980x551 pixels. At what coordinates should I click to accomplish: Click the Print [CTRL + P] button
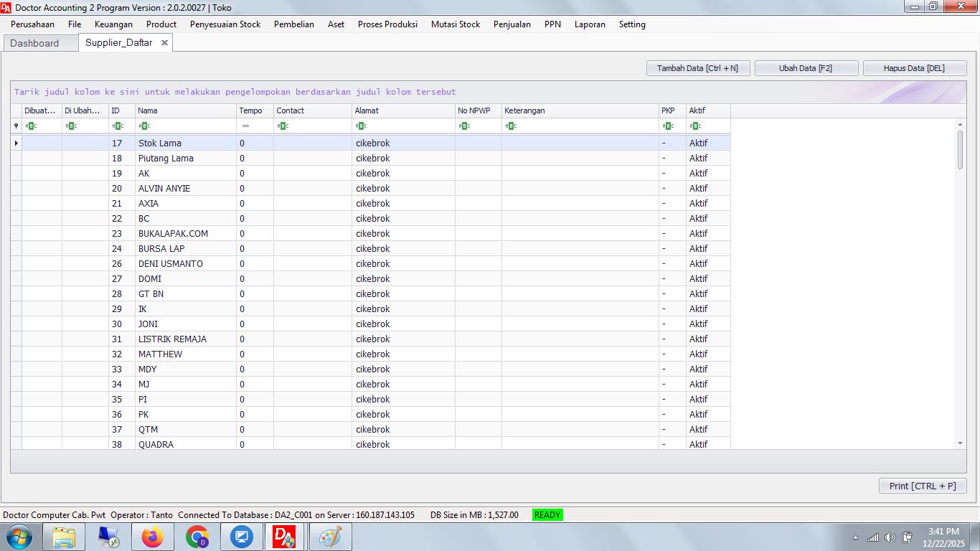click(922, 486)
